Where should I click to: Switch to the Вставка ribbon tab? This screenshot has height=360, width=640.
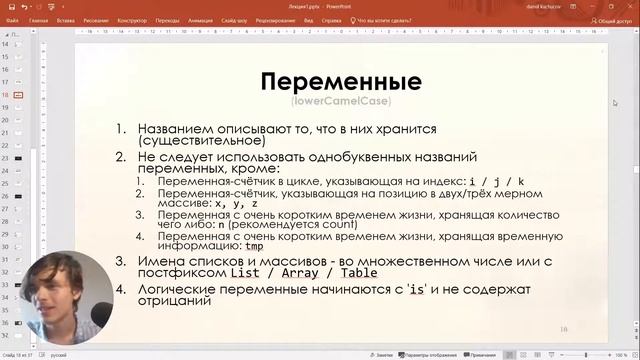pyautogui.click(x=66, y=20)
